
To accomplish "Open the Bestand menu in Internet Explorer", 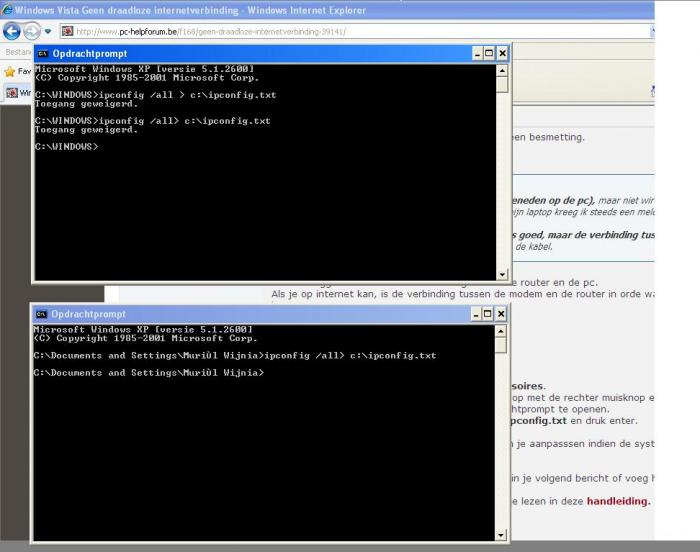I will point(18,52).
